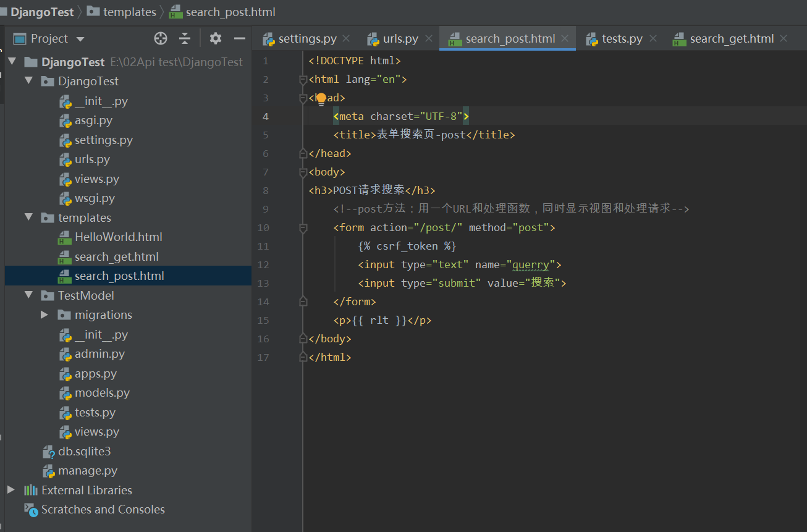Viewport: 807px width, 532px height.
Task: Select tests.py in TestModel
Action: click(95, 412)
